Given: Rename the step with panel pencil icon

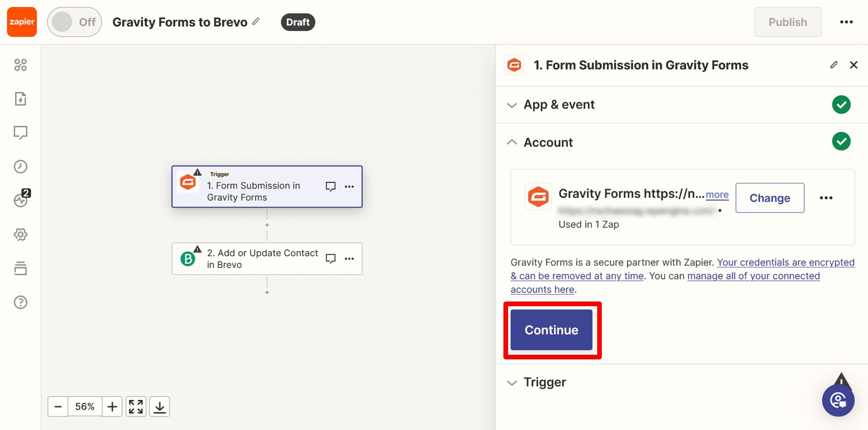Looking at the screenshot, I should click(834, 65).
